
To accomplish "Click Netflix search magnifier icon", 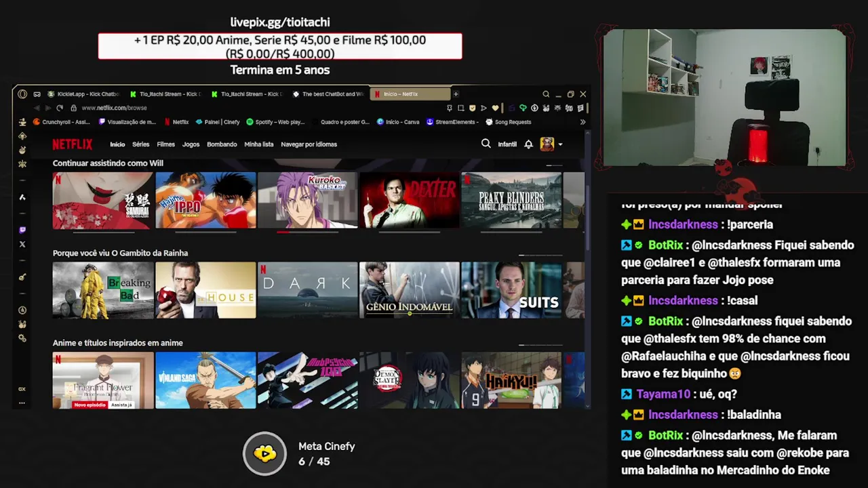I will (x=486, y=144).
